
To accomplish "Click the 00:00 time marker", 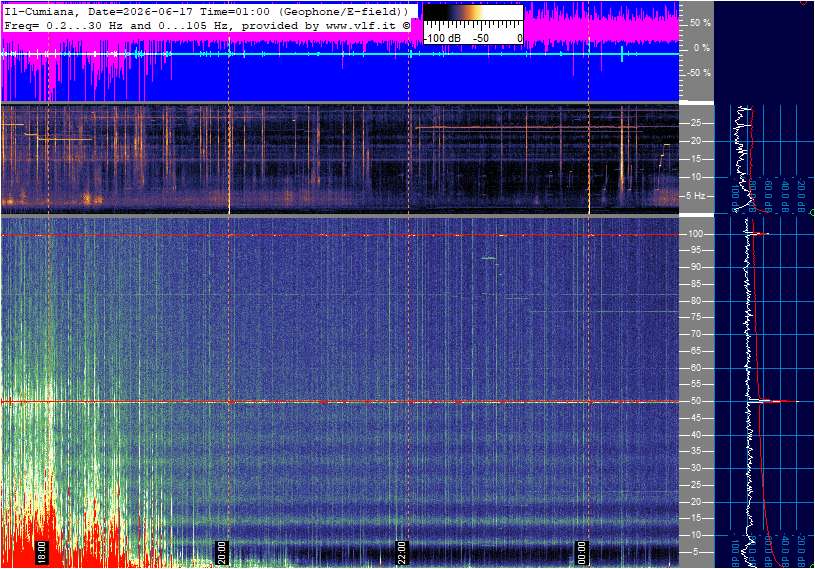I will [581, 552].
